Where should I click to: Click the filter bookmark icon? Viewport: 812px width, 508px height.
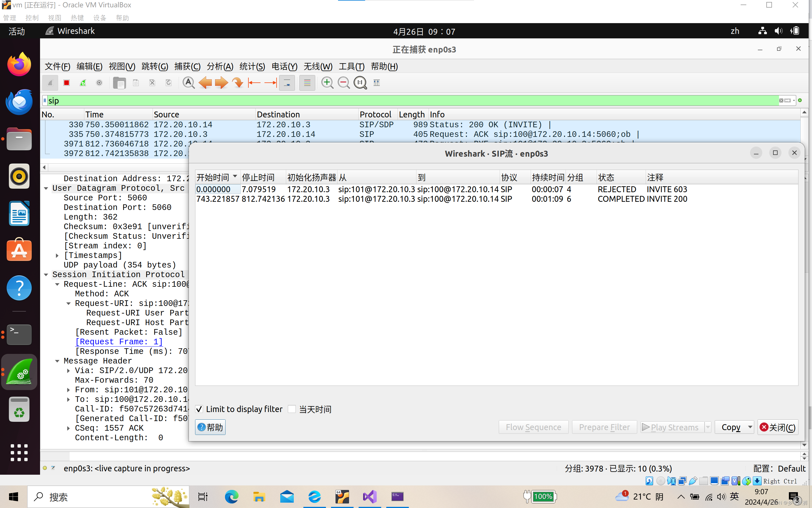(45, 100)
